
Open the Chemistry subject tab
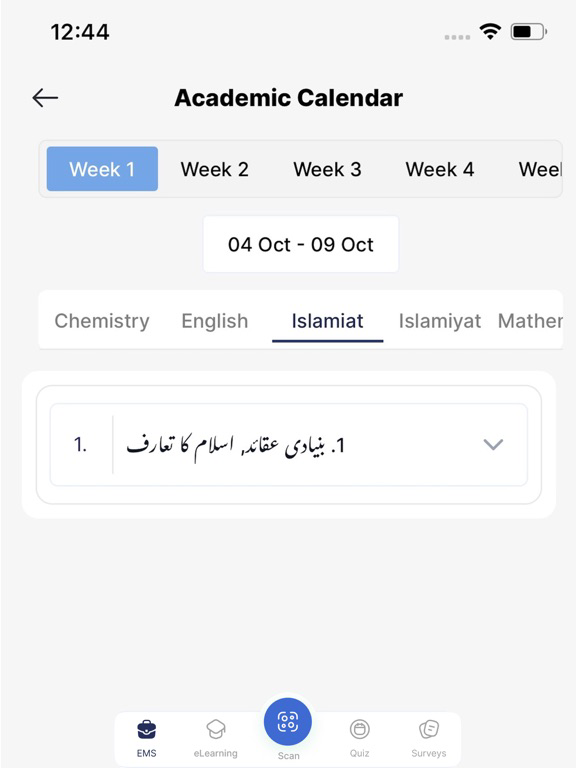pos(102,321)
